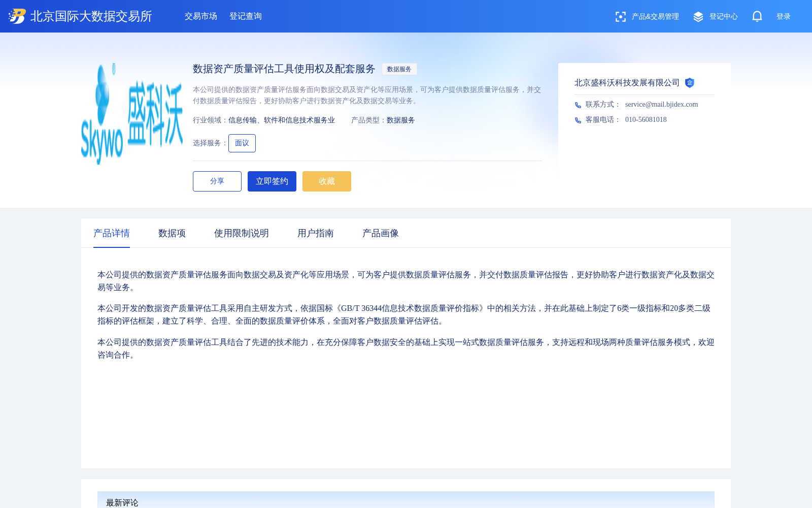Click the enterprise verified shield badge

coord(689,83)
